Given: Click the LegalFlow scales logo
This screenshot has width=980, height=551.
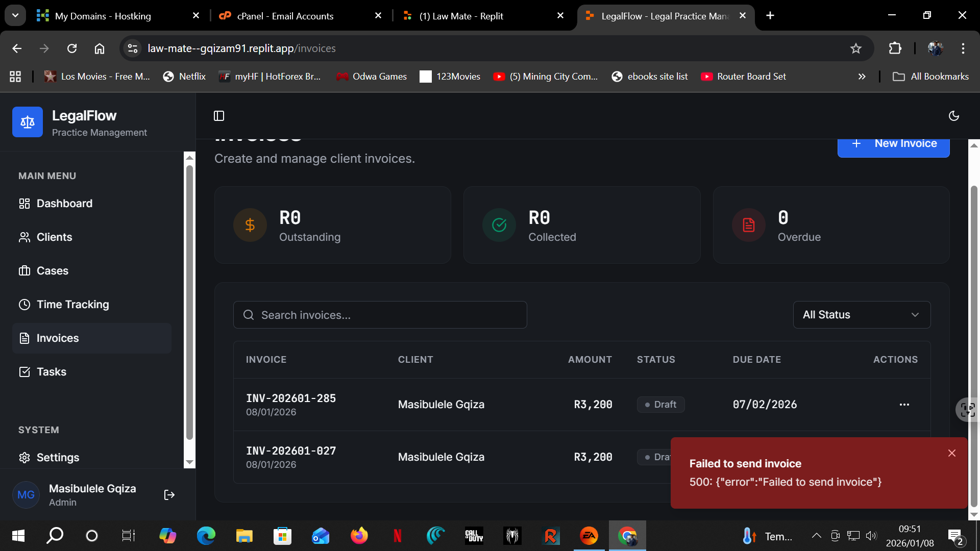Looking at the screenshot, I should [x=28, y=122].
